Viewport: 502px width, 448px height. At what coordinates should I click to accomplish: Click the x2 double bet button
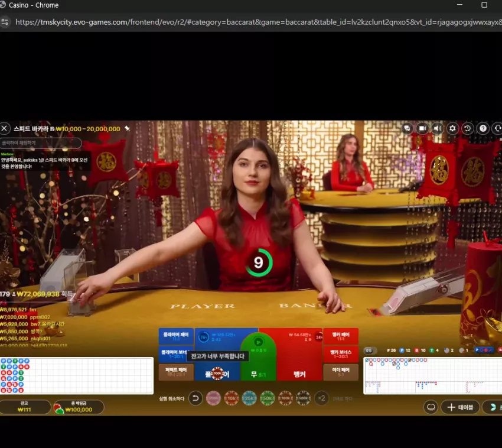coord(321,398)
